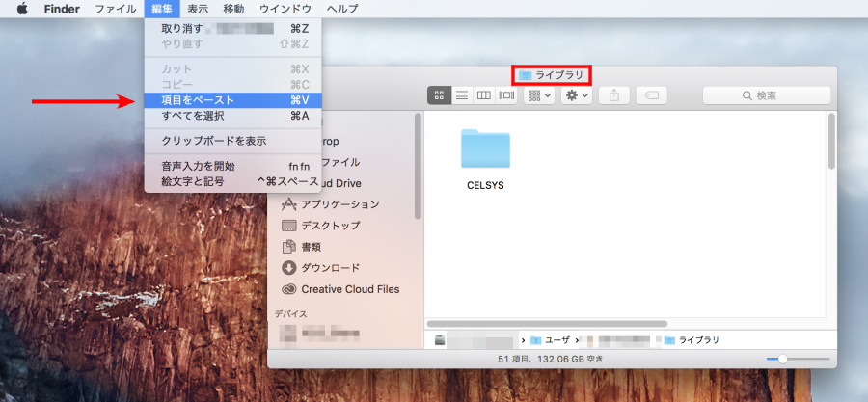Open the ファイル menu

pyautogui.click(x=115, y=9)
